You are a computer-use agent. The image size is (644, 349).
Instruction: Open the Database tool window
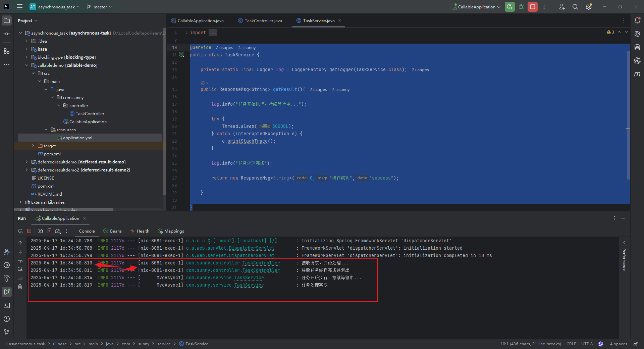click(637, 47)
